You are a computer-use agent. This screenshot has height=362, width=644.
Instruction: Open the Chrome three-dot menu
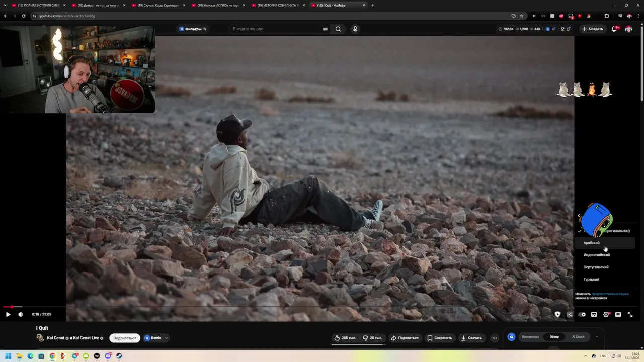click(637, 16)
